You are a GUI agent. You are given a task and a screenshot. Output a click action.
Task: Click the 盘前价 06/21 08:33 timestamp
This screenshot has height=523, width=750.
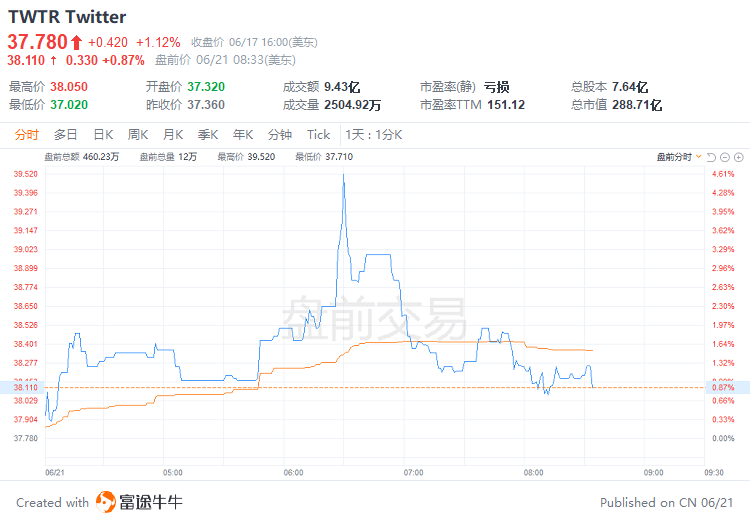click(x=226, y=60)
